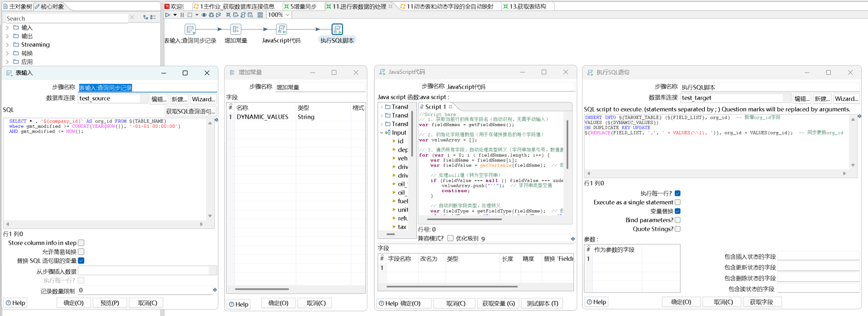The image size is (868, 316).
Task: Toggle the 兼容模式 checkbox
Action: (450, 238)
